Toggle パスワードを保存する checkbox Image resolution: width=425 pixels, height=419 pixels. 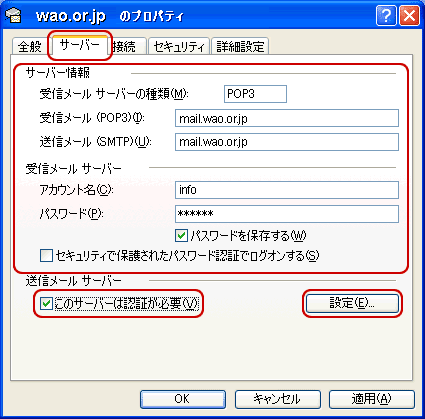(181, 236)
